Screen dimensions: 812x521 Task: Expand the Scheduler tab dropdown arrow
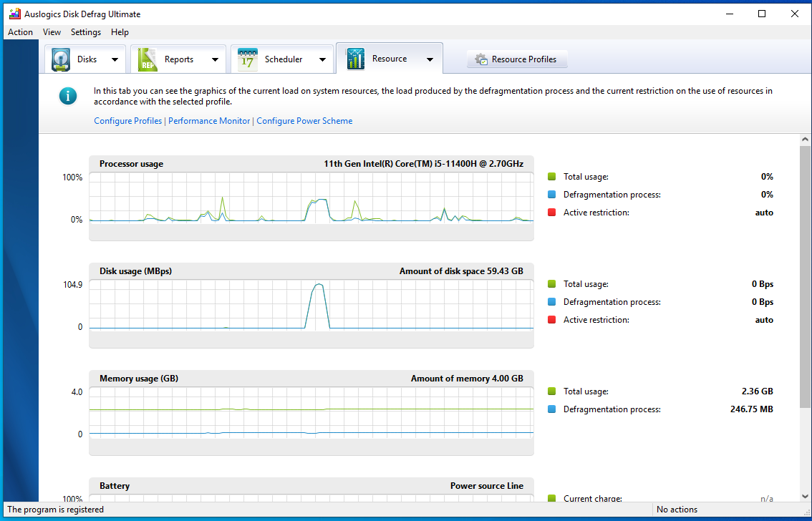(x=322, y=60)
